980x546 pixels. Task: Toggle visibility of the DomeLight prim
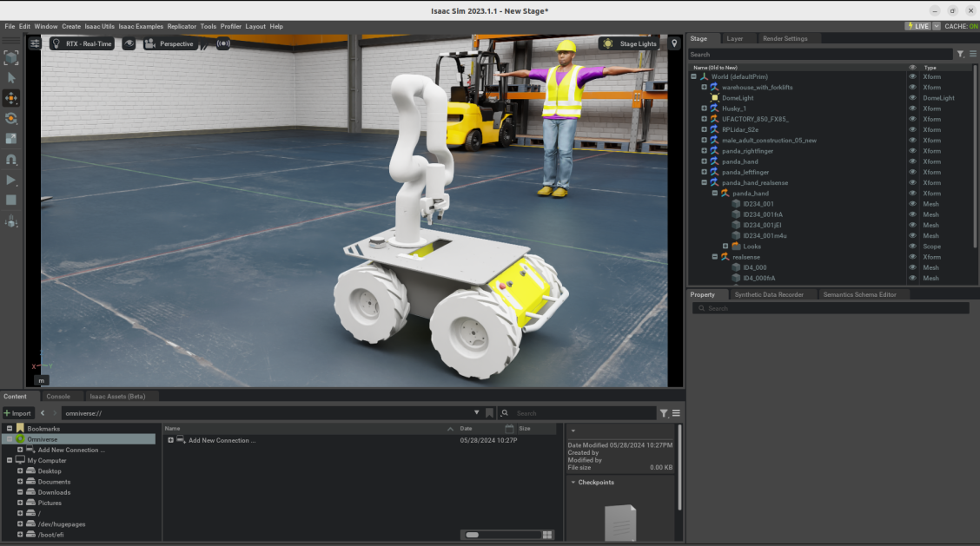click(911, 97)
